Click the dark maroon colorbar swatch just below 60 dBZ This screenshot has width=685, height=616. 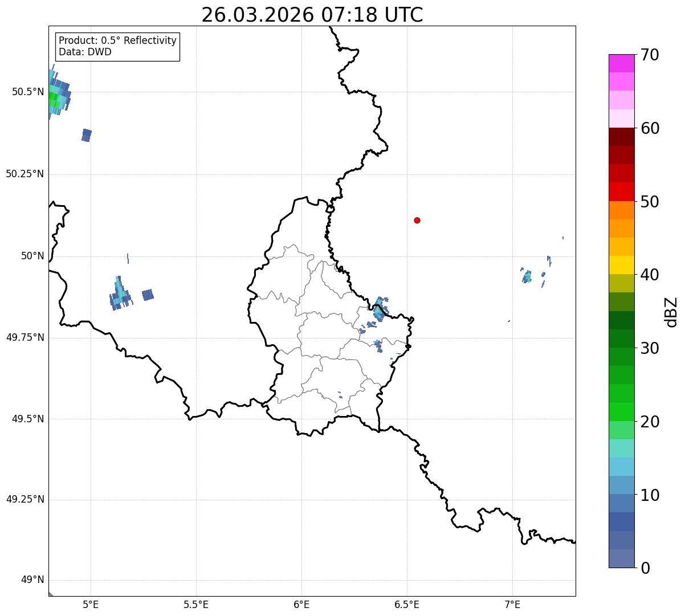tap(621, 137)
